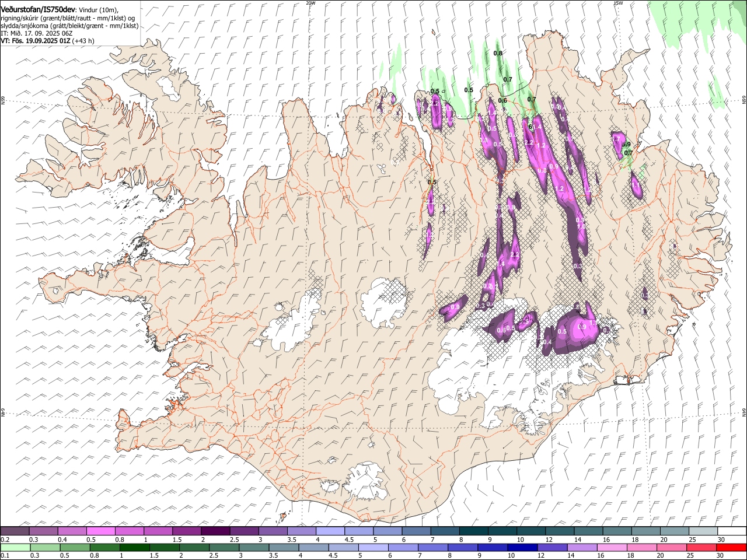Pick the lower legend 12 swatch
747x560 pixels.
(552, 547)
